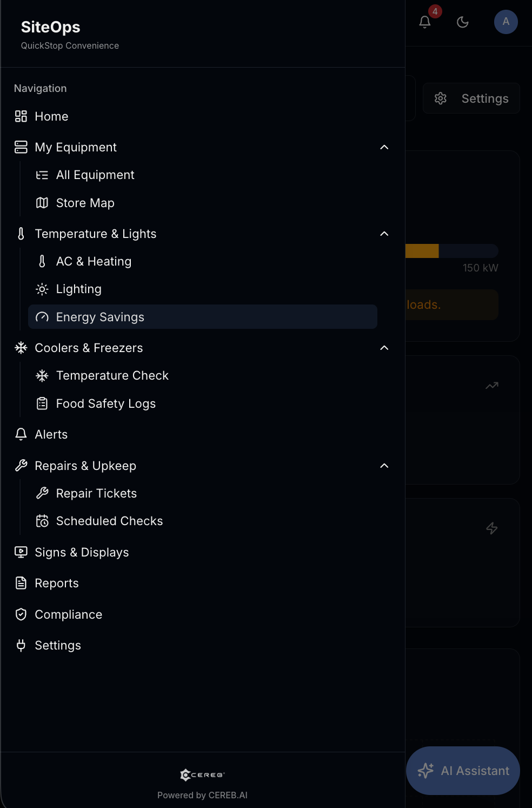The width and height of the screenshot is (532, 808).
Task: Collapse the Temperature & Lights section
Action: [x=384, y=234]
